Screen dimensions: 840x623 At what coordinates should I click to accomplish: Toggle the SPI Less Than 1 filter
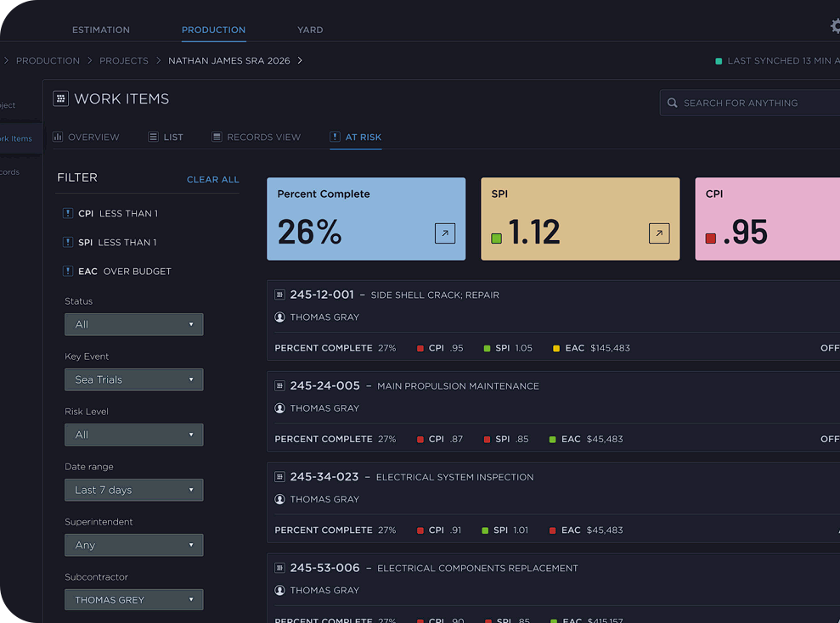point(110,243)
